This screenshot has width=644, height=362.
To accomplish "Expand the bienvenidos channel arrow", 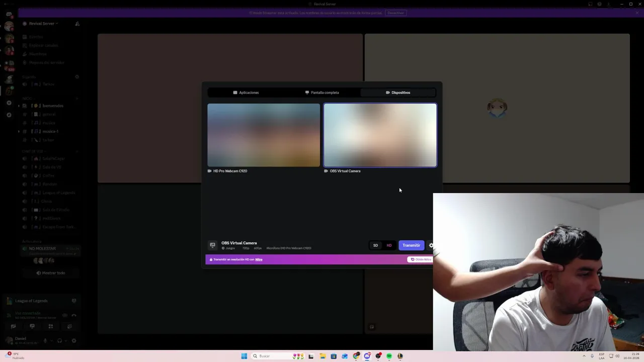I will 19,106.
